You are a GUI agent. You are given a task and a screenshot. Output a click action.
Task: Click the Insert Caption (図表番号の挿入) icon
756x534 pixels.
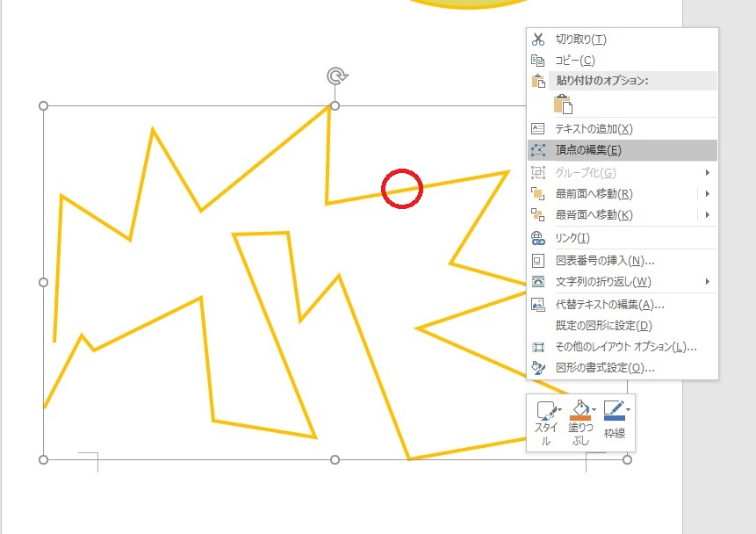click(x=537, y=260)
